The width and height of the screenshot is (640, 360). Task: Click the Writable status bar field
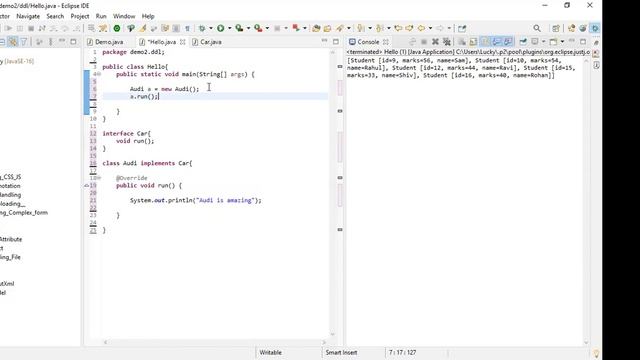(270, 353)
